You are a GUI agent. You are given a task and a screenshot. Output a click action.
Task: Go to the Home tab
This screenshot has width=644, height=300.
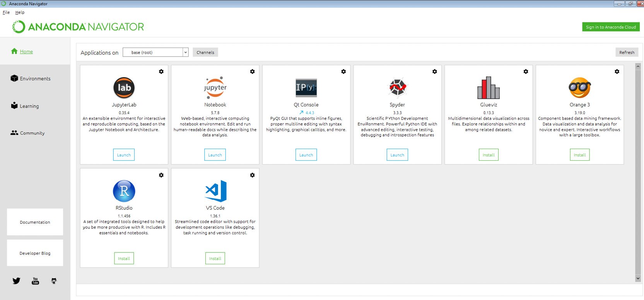(x=26, y=51)
